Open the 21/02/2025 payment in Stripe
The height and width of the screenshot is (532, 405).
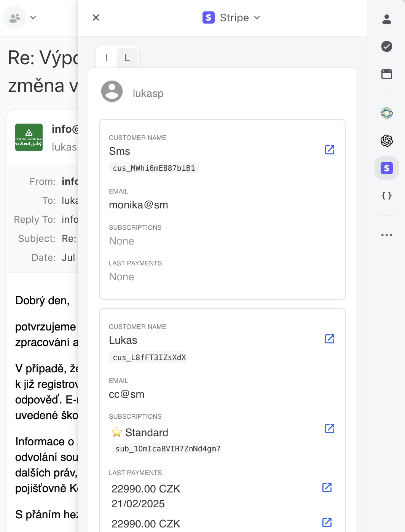coord(327,488)
